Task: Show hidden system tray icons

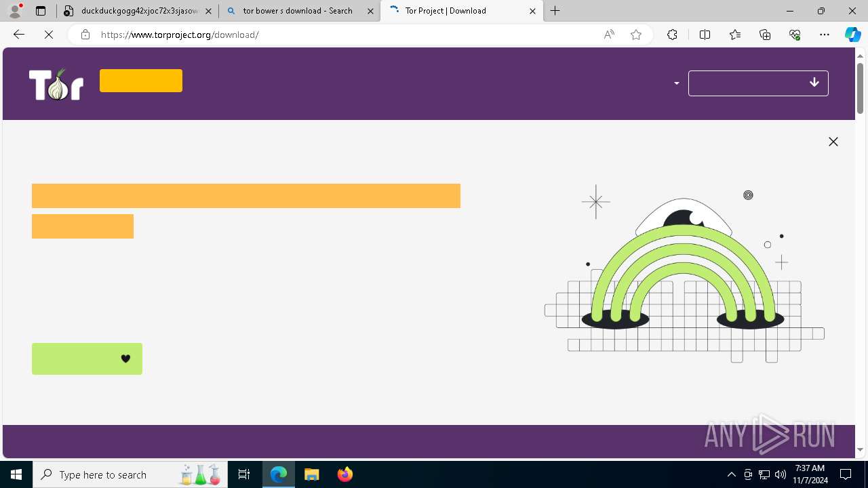Action: (731, 474)
